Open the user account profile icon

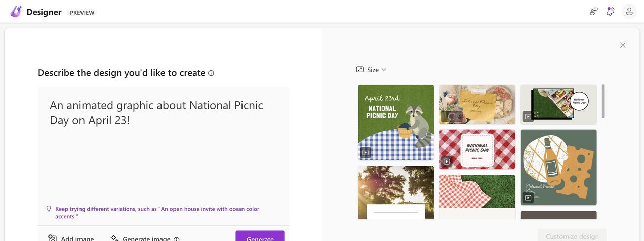629,12
